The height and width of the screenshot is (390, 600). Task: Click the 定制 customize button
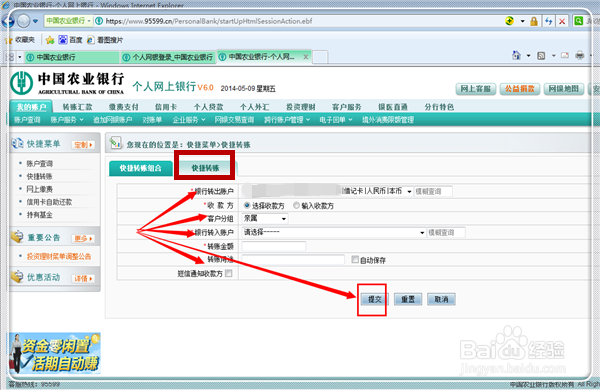[x=83, y=145]
